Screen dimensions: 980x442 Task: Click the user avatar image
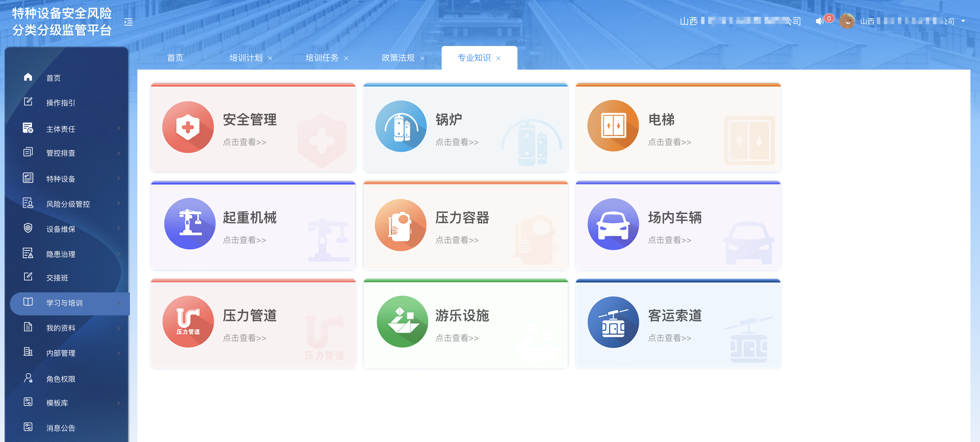coord(847,21)
